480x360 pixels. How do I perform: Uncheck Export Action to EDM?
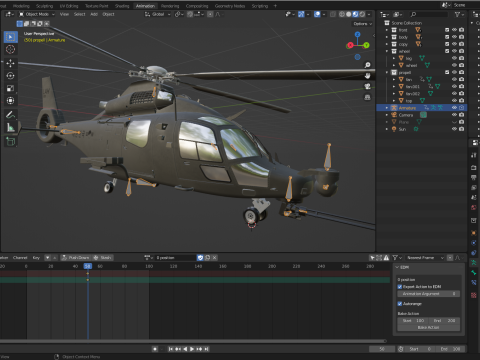[x=400, y=287]
